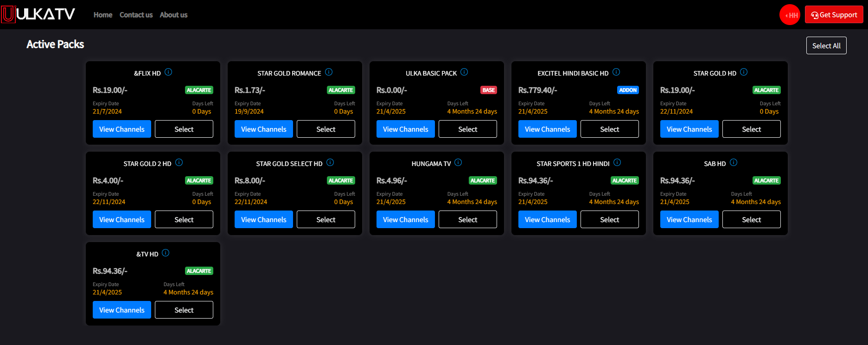View Channels for &TV HD
Screen dimensions: 868x345
coord(122,310)
